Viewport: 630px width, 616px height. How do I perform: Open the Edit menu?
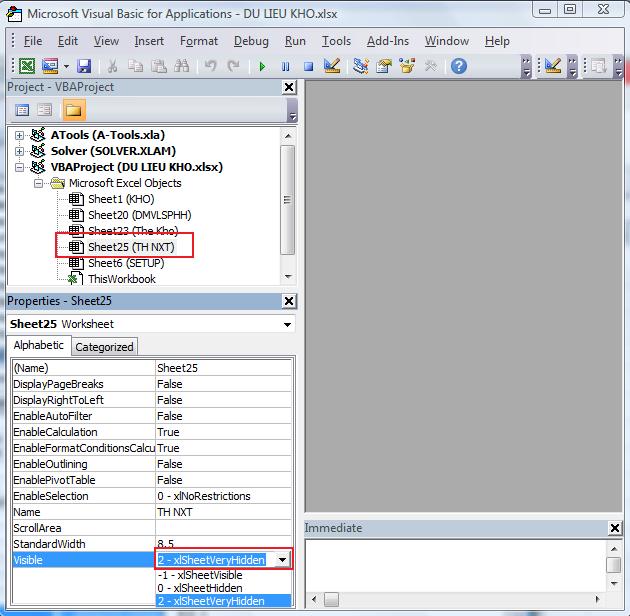[68, 41]
